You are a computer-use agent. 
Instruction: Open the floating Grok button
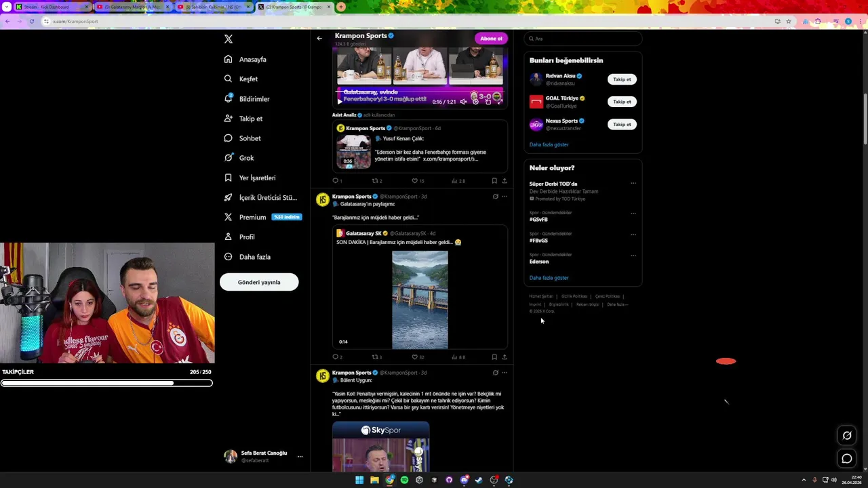[847, 435]
